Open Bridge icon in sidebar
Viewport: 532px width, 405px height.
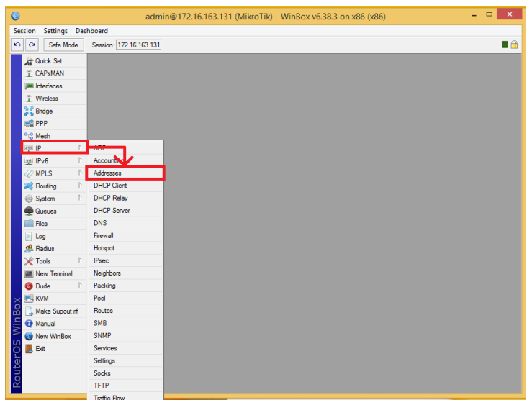tap(29, 112)
